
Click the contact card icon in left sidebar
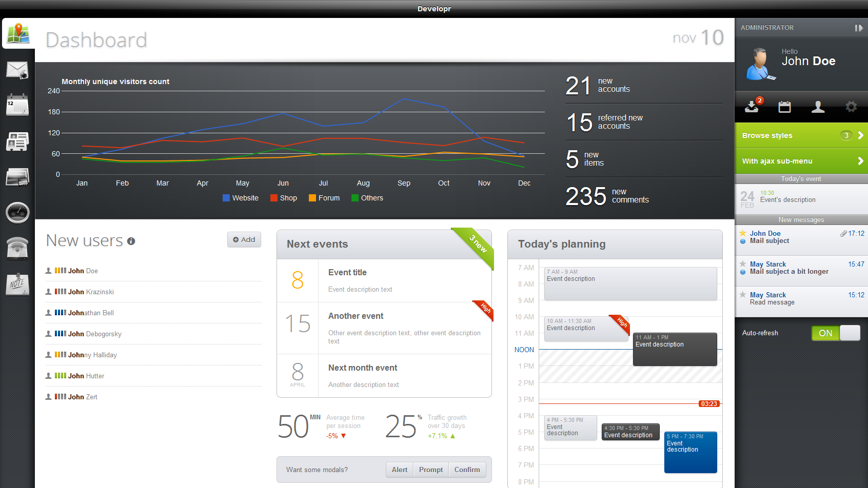point(17,141)
